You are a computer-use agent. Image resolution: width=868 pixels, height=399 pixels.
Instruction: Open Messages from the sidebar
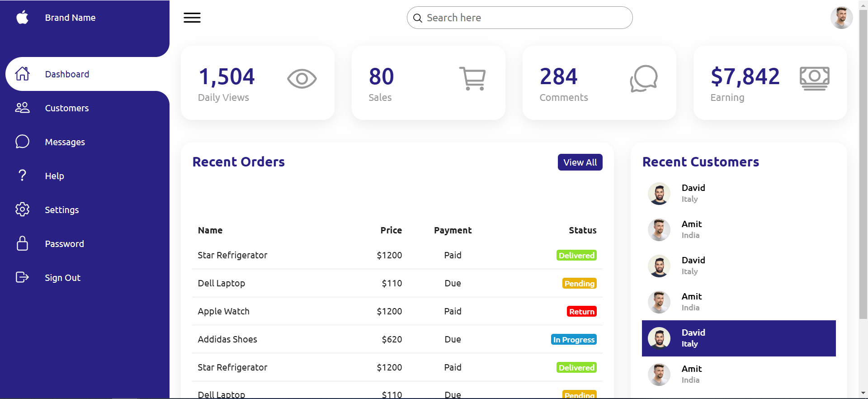(65, 142)
